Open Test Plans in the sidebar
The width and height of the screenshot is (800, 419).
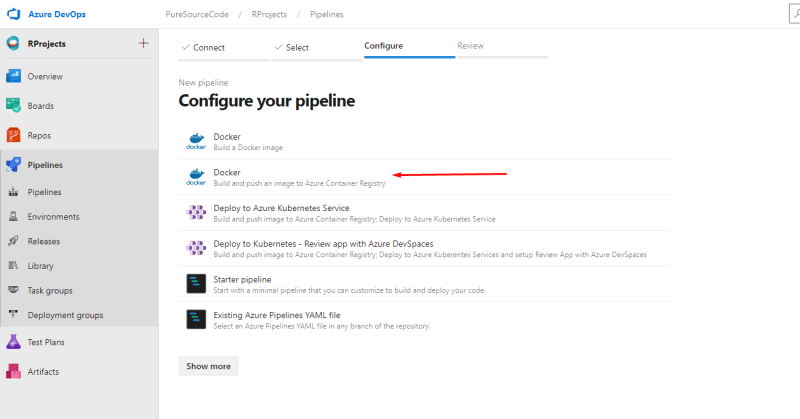point(79,342)
